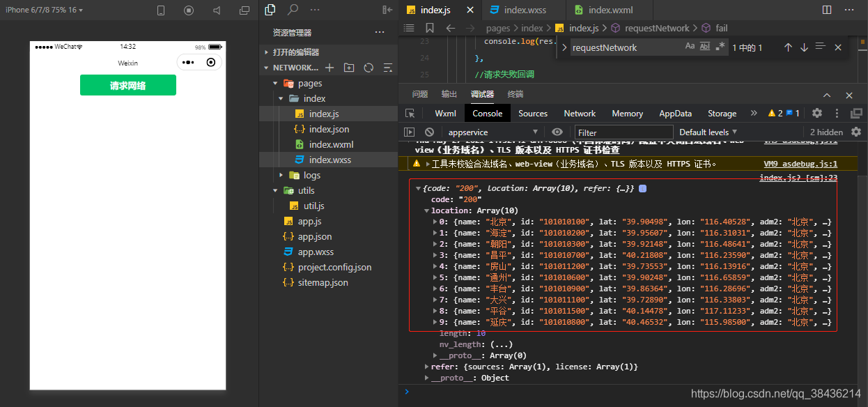Viewport: 868px width, 407px height.
Task: Open the index.wxss editor tab
Action: (525, 10)
